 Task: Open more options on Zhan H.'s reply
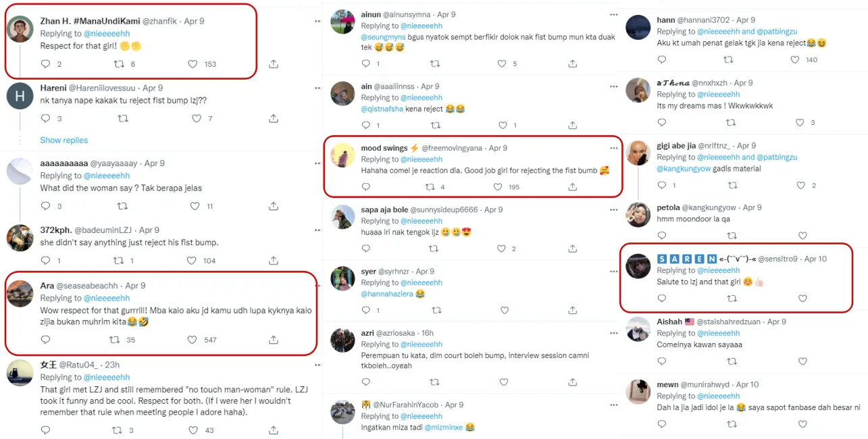tap(318, 22)
